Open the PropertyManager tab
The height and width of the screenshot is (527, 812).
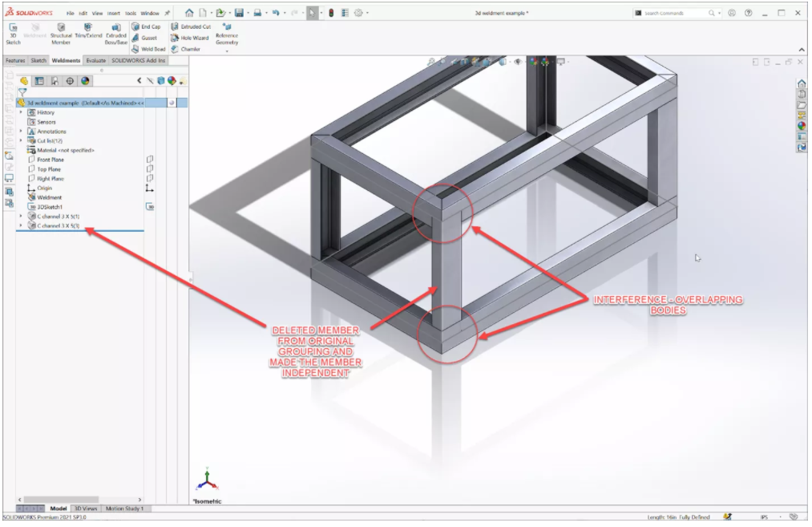pyautogui.click(x=39, y=81)
